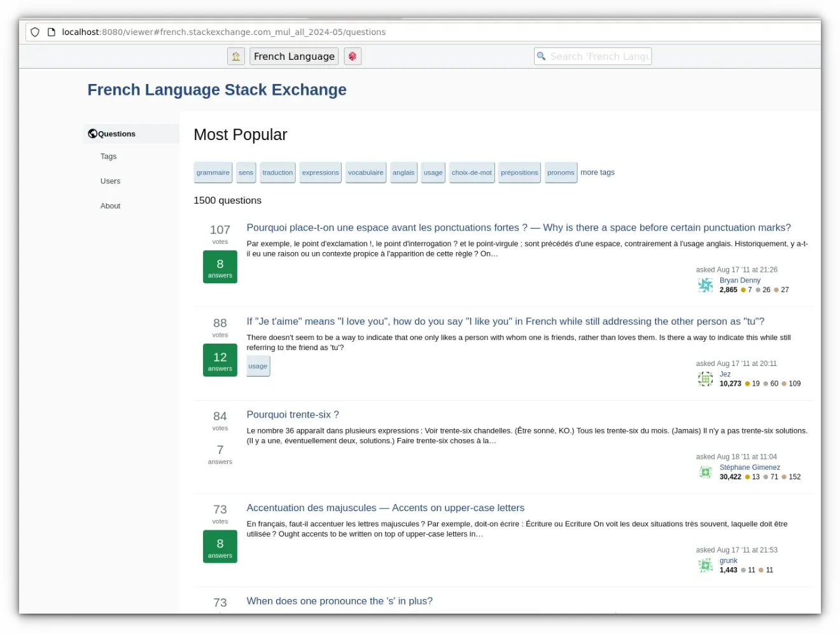The width and height of the screenshot is (840, 634).
Task: Open French Language Stack Exchange heading link
Action: point(217,90)
